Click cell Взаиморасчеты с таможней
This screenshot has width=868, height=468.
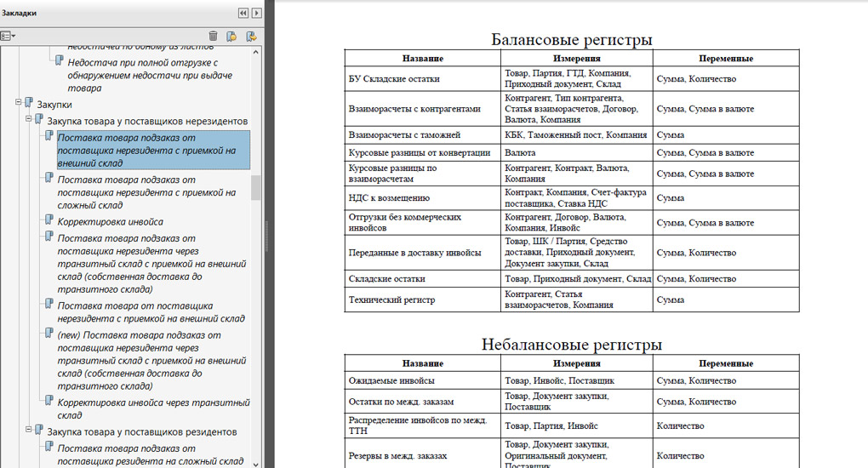pyautogui.click(x=422, y=134)
